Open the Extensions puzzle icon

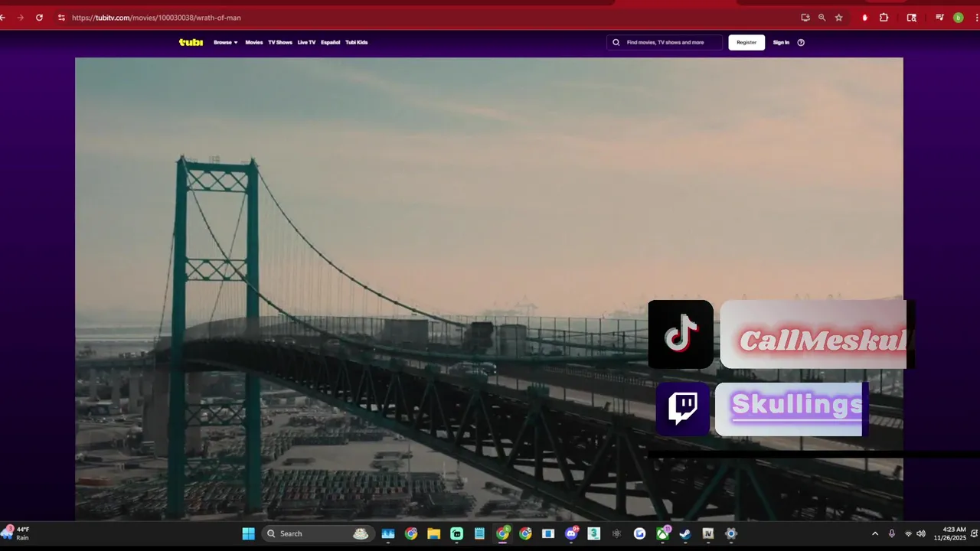click(884, 18)
